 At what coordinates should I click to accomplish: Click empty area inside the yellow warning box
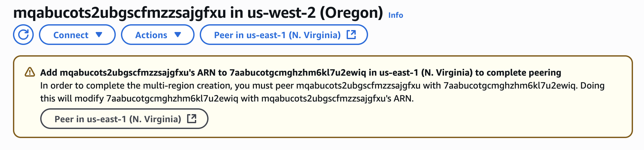click(x=422, y=120)
